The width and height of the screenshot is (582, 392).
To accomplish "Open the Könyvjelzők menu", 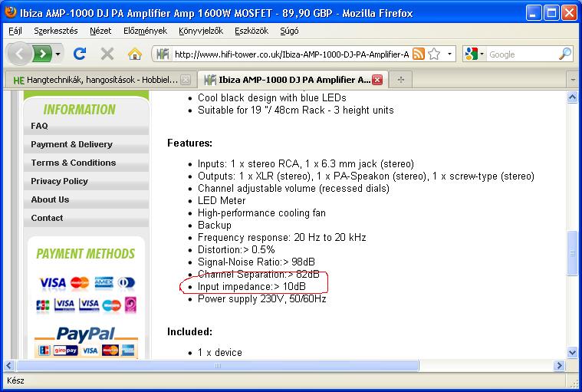I will pyautogui.click(x=201, y=31).
